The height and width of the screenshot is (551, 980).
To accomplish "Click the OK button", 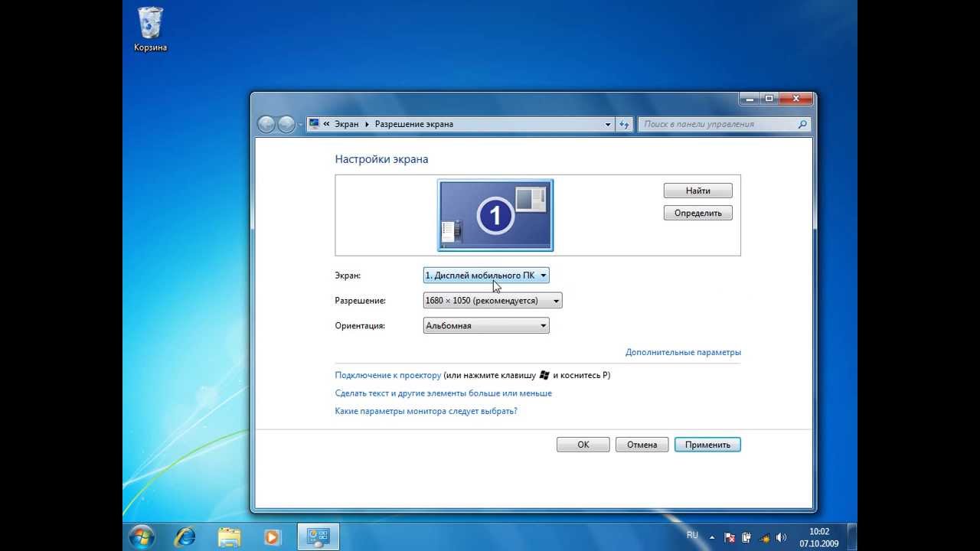I will coord(583,445).
